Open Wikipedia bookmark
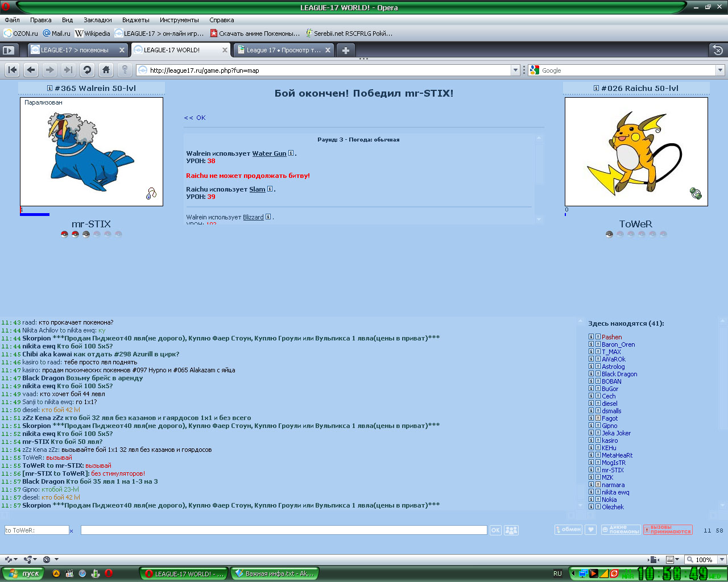 [93, 34]
